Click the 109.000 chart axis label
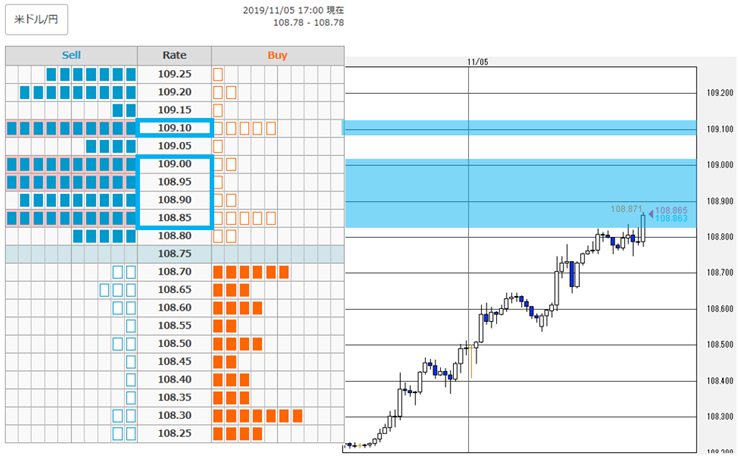Screen dimensions: 740x461 pyautogui.click(x=720, y=165)
